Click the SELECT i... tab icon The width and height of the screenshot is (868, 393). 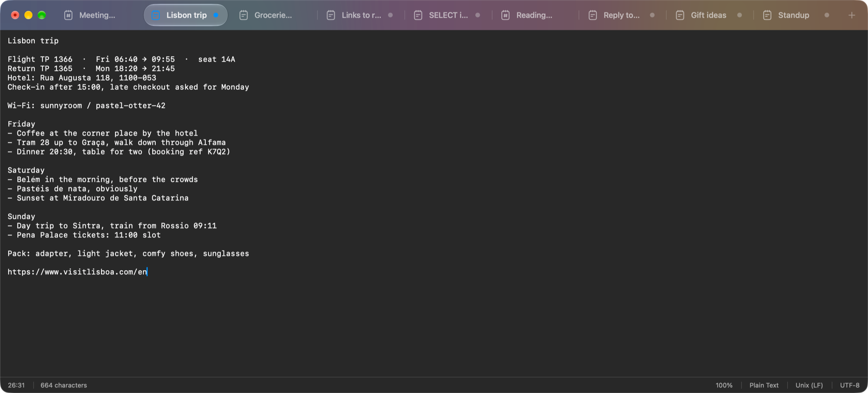(418, 15)
